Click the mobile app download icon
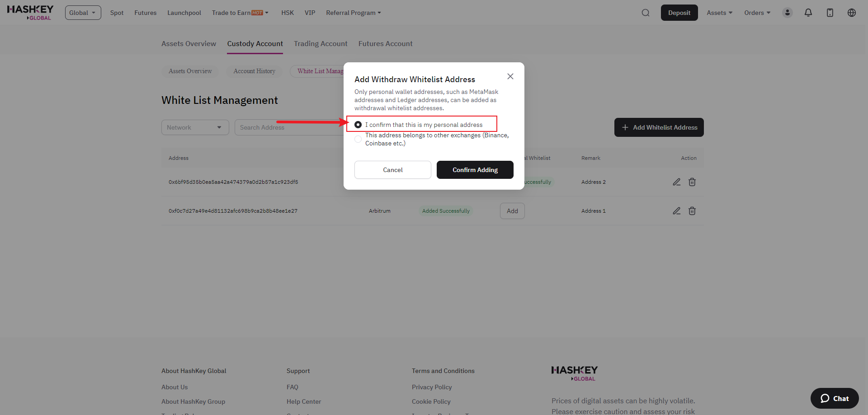This screenshot has height=415, width=868. pyautogui.click(x=830, y=13)
